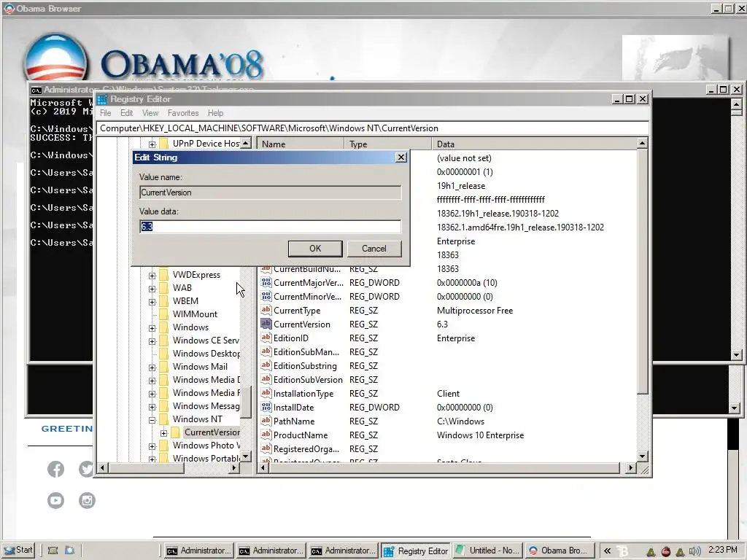This screenshot has width=747, height=560.
Task: Click the CurrentVersion string value icon
Action: (266, 324)
